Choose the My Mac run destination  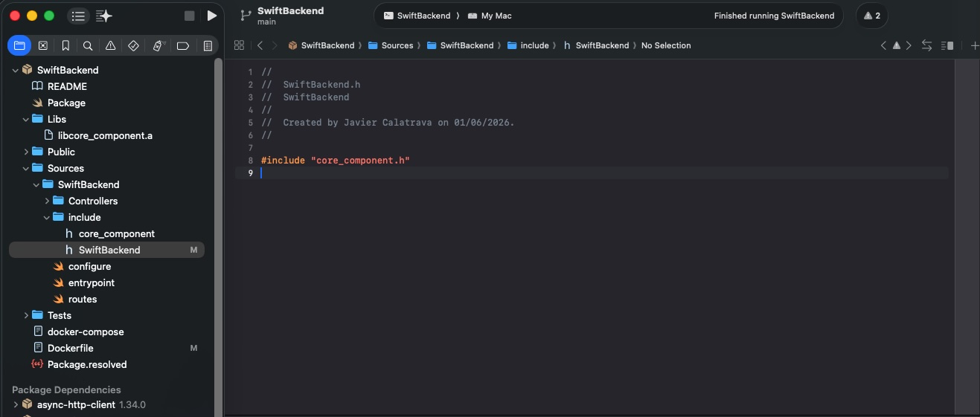[x=490, y=16]
